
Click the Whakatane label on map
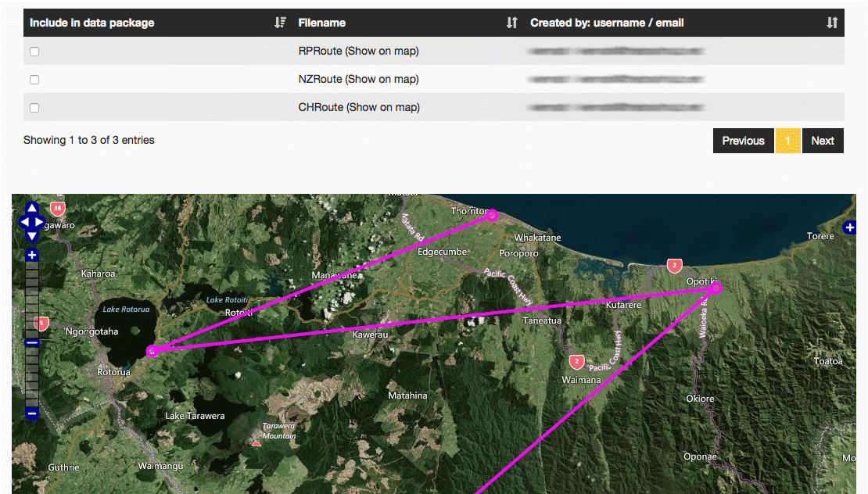(x=537, y=238)
